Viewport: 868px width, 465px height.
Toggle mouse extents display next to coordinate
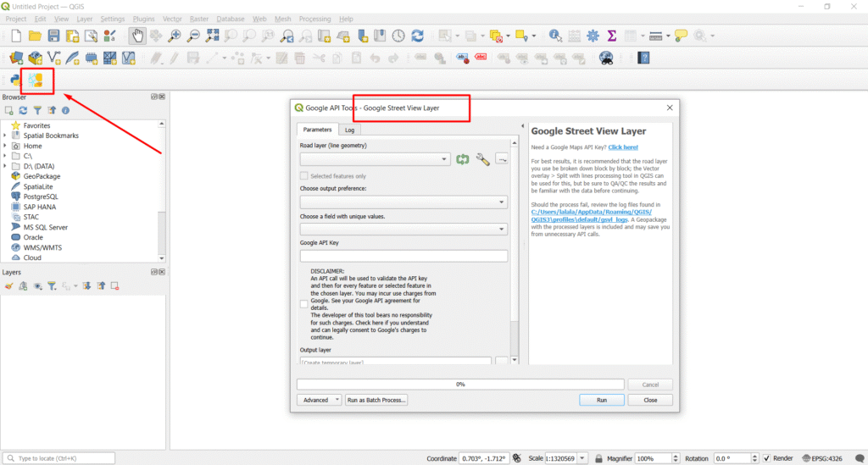(x=516, y=458)
